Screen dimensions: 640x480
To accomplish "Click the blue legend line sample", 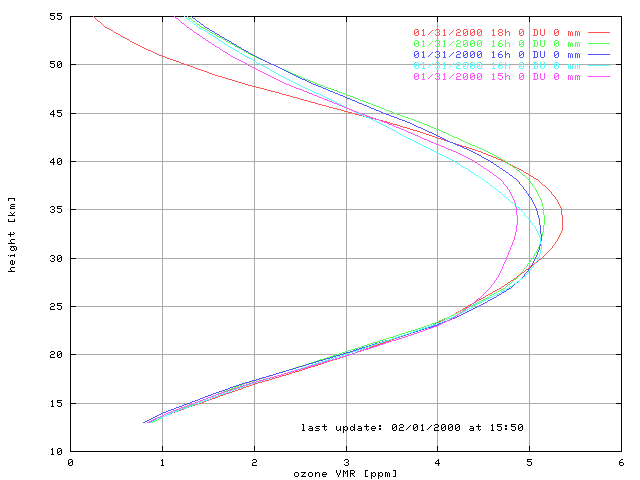I will (x=599, y=54).
